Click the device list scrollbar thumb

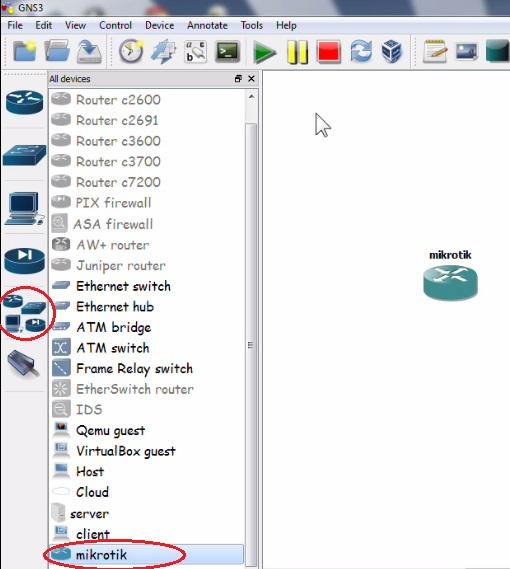[251, 344]
